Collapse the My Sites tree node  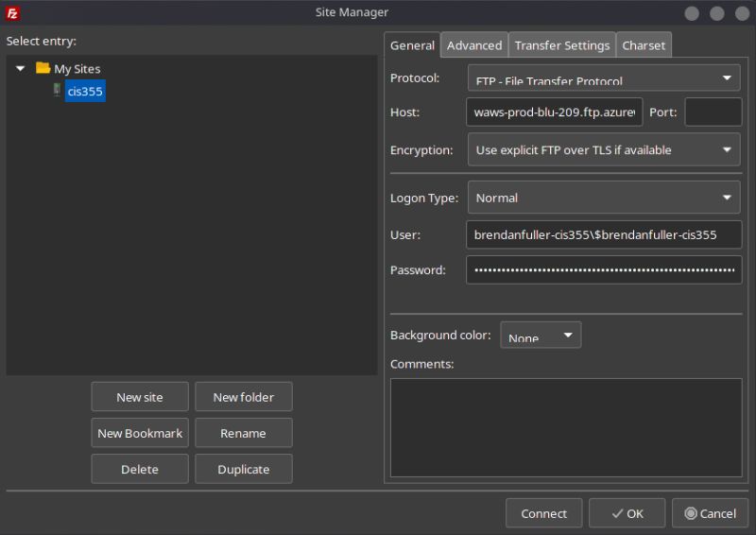click(20, 68)
